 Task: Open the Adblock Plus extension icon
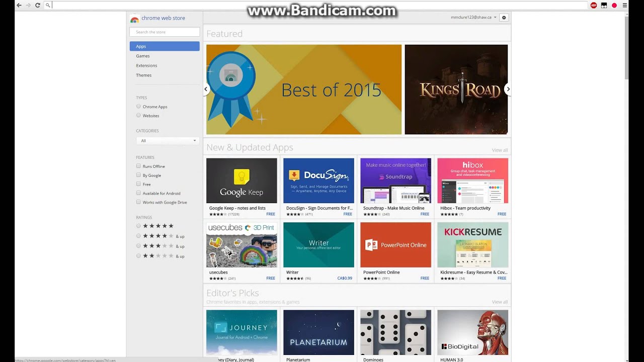(594, 5)
